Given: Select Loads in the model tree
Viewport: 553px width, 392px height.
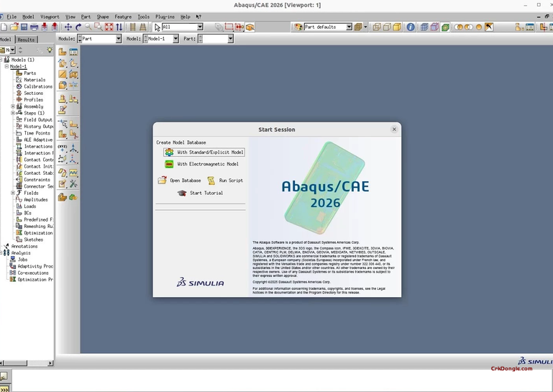Looking at the screenshot, I should coord(29,206).
